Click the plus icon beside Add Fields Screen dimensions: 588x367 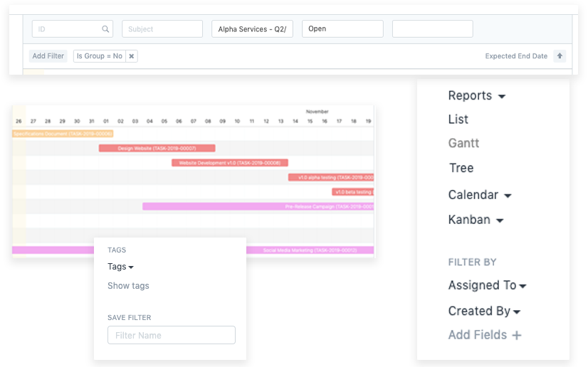pos(517,335)
